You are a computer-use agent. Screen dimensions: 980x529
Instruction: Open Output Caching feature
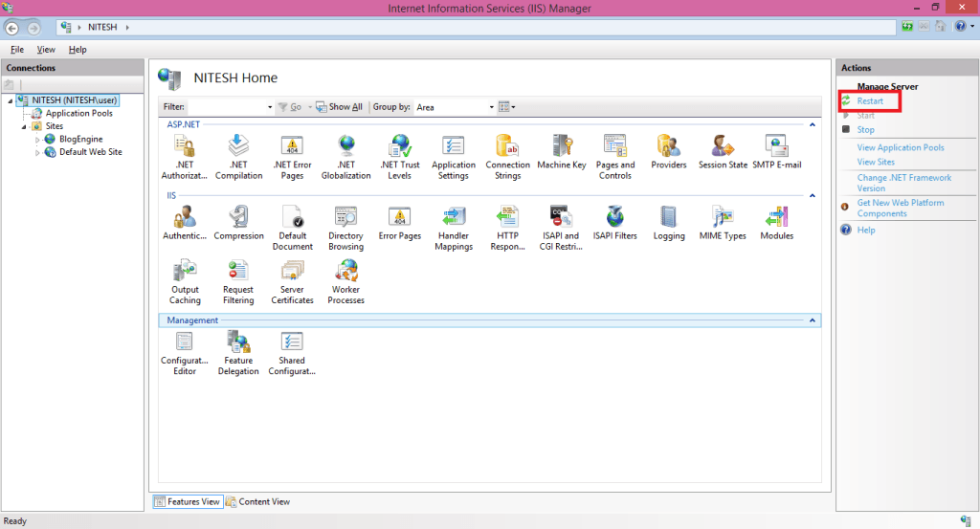click(185, 281)
